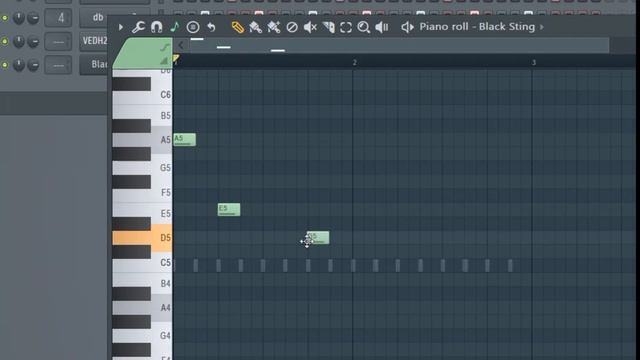
Task: Play the G4 piano key
Action: 142,336
